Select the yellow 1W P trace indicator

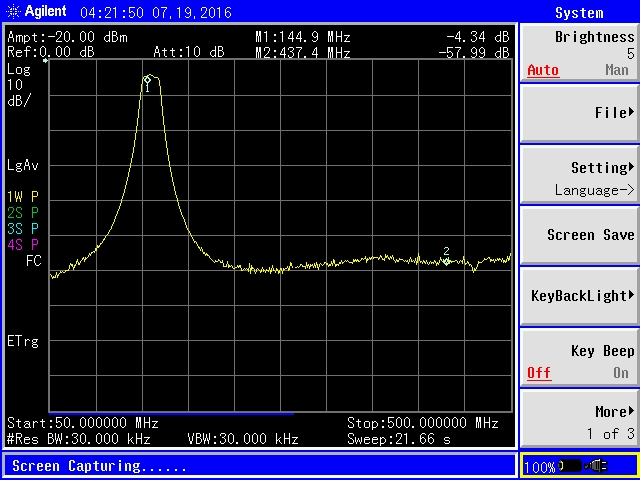22,196
